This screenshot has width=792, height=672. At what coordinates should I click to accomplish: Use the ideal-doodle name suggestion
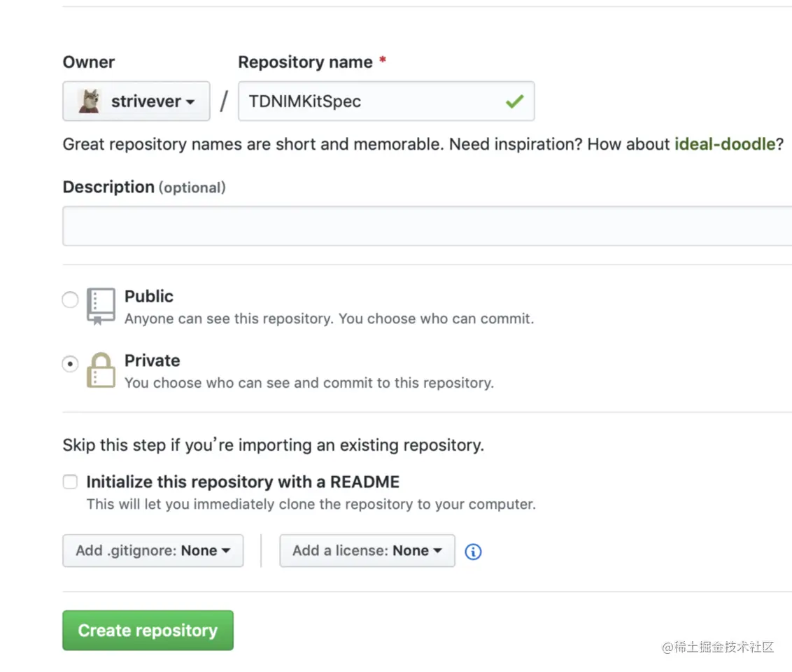coord(724,144)
